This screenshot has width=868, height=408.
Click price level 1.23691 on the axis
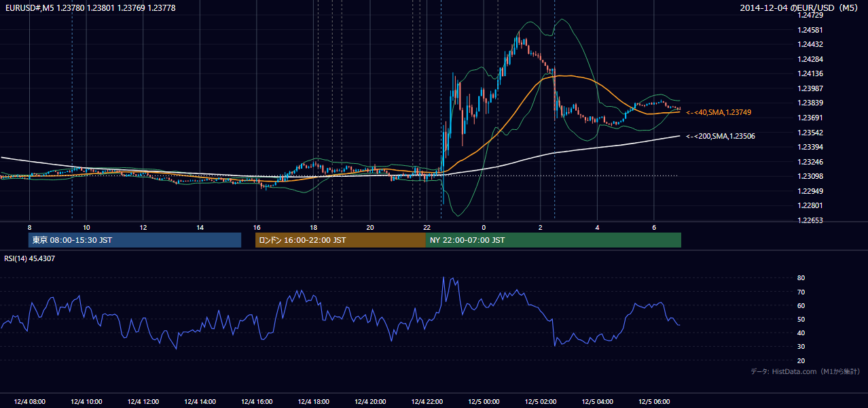point(811,118)
